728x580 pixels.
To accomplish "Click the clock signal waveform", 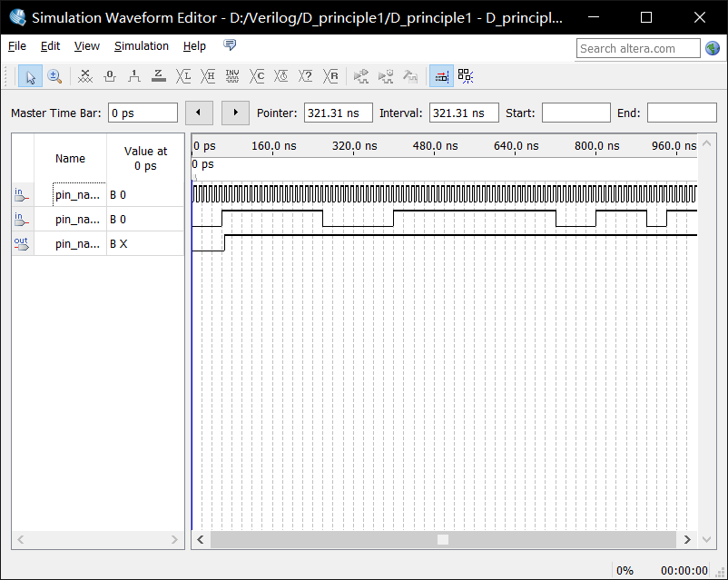I will 444,194.
